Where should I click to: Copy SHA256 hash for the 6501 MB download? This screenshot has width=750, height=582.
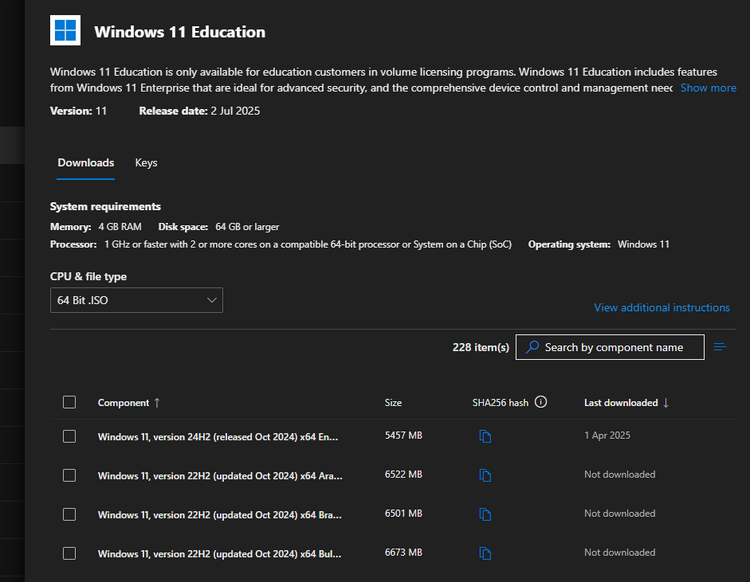(485, 514)
